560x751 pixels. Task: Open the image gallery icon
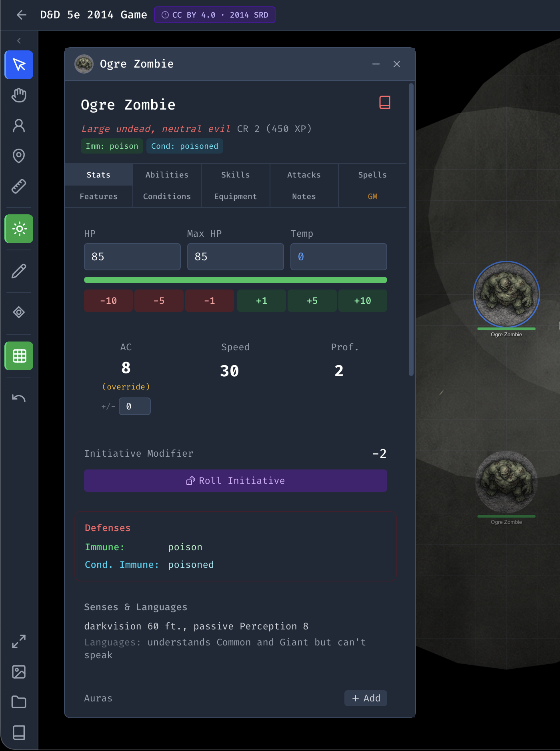pos(19,672)
